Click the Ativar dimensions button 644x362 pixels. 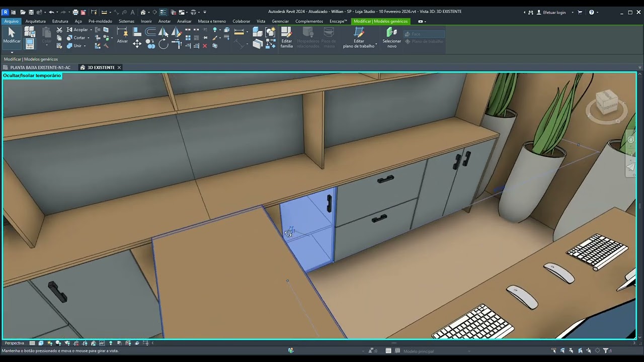click(122, 35)
